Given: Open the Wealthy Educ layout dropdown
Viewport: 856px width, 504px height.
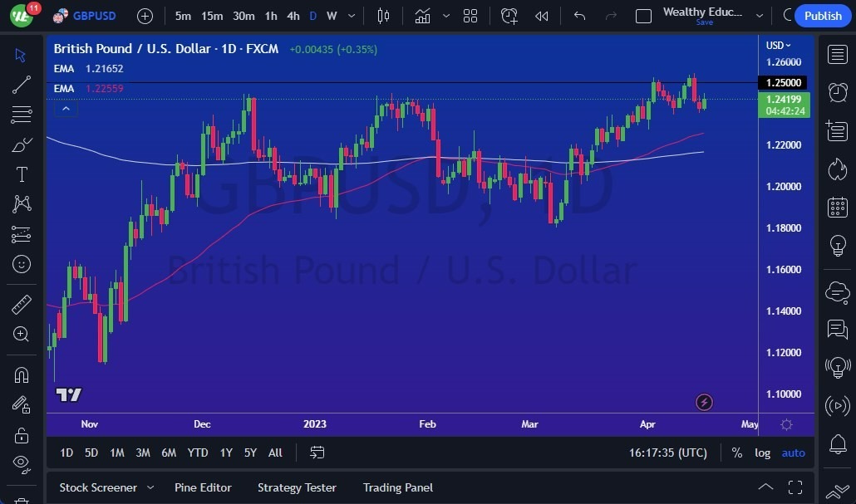Looking at the screenshot, I should pos(759,16).
